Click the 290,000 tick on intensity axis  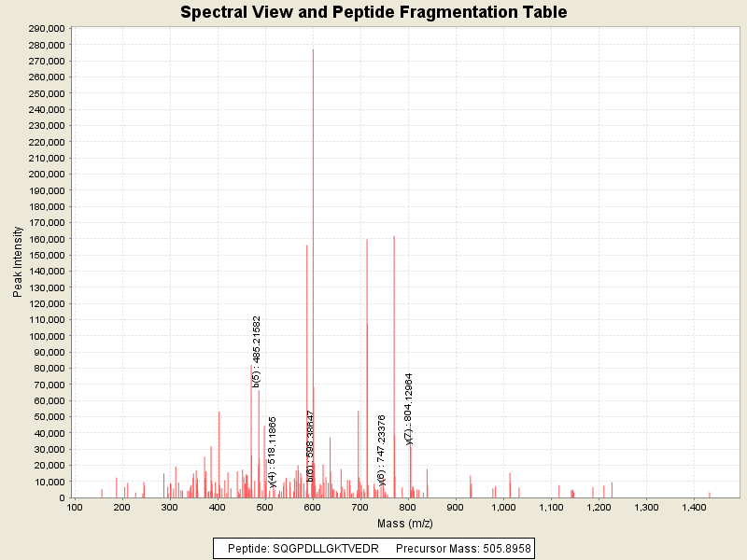click(45, 29)
